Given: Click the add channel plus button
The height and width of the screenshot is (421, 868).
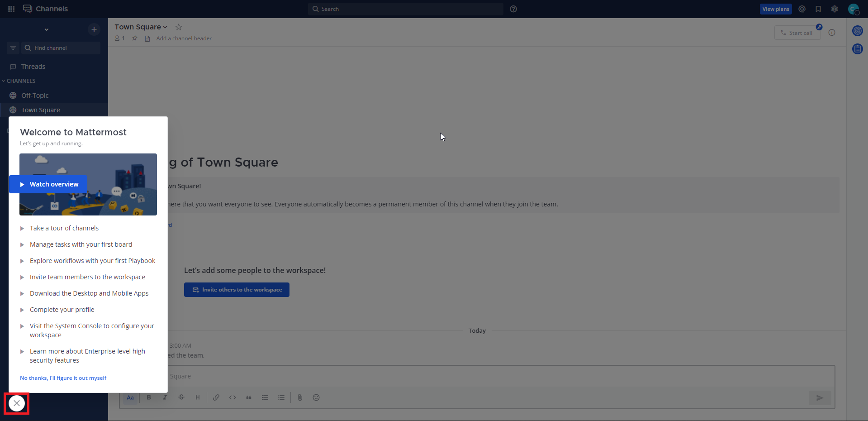Looking at the screenshot, I should pos(94,29).
